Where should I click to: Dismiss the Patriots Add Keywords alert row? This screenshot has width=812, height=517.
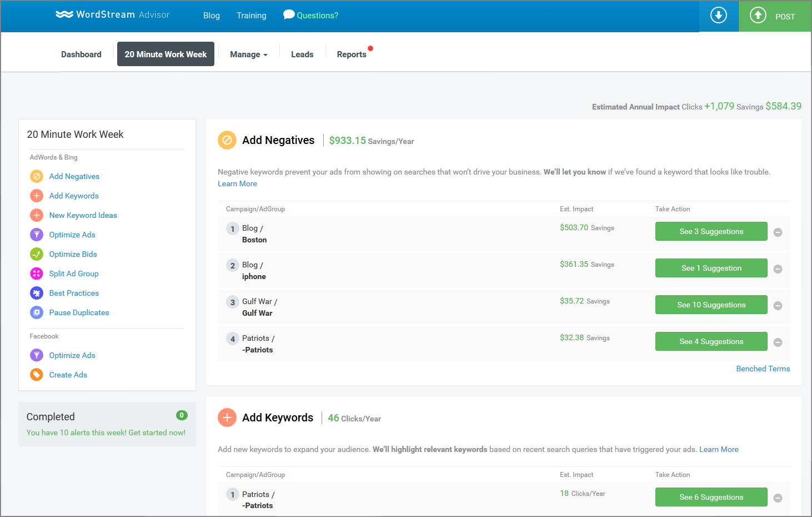(x=778, y=498)
